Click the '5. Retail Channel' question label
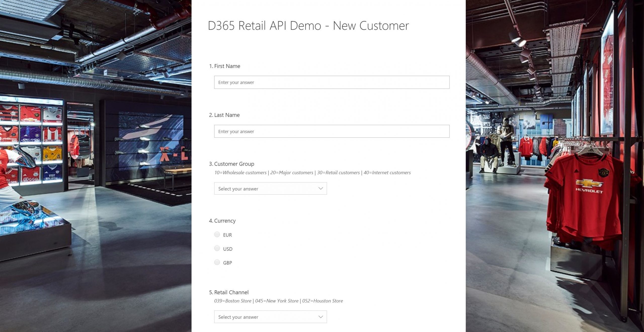Viewport: 644px width, 332px height. coord(229,292)
